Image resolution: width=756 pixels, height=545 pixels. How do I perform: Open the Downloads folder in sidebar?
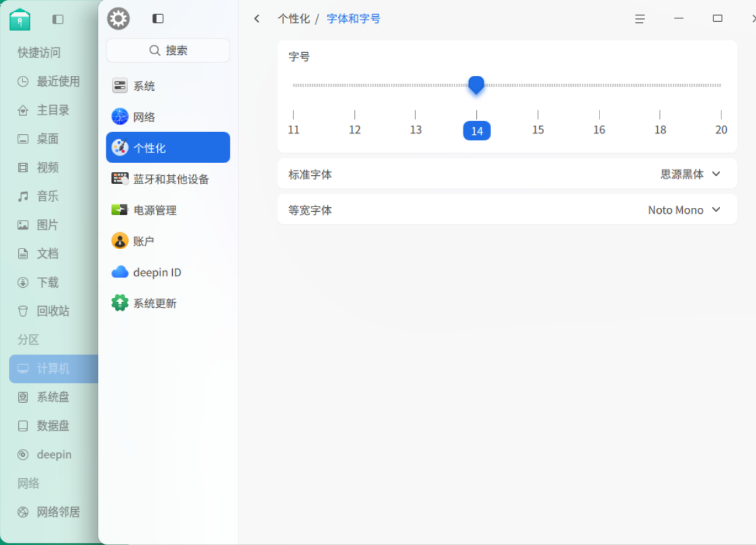pyautogui.click(x=53, y=282)
